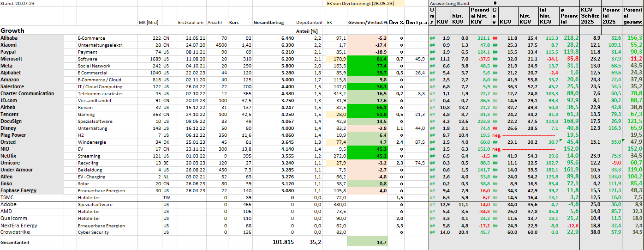Click the Disney company name cell

click(32, 128)
